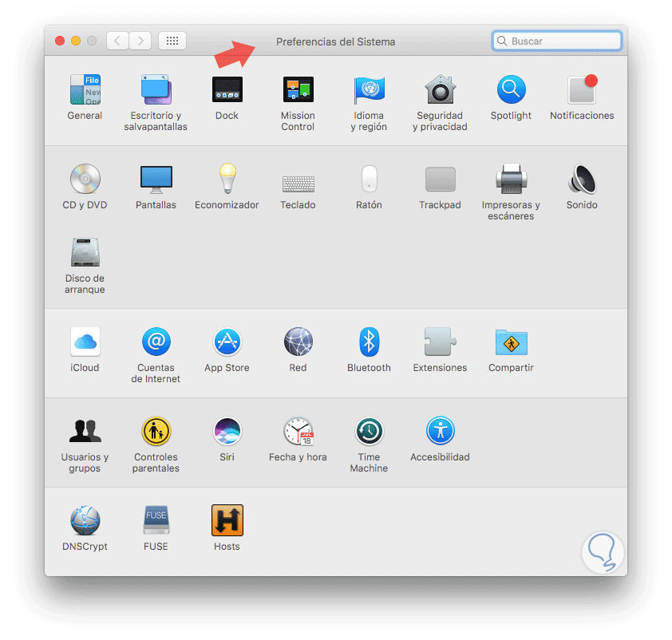The width and height of the screenshot is (672, 640).
Task: Minimize the window with yellow button
Action: point(76,41)
